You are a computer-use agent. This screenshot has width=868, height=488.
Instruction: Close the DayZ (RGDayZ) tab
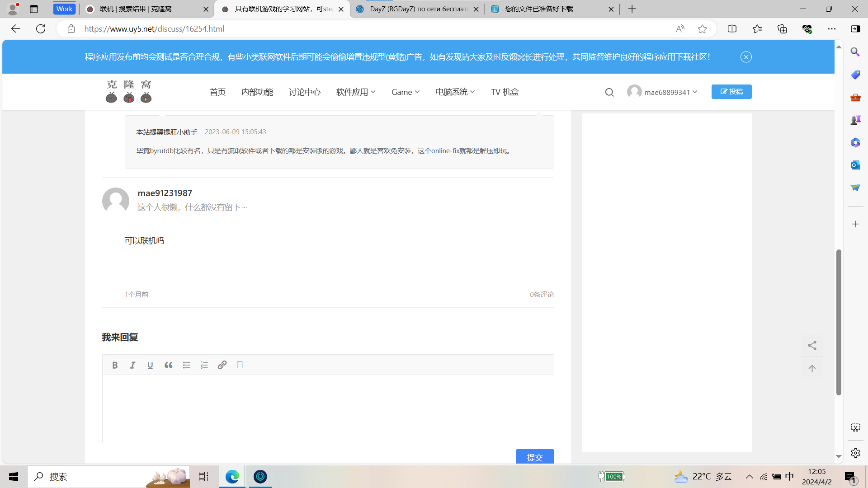pos(476,9)
